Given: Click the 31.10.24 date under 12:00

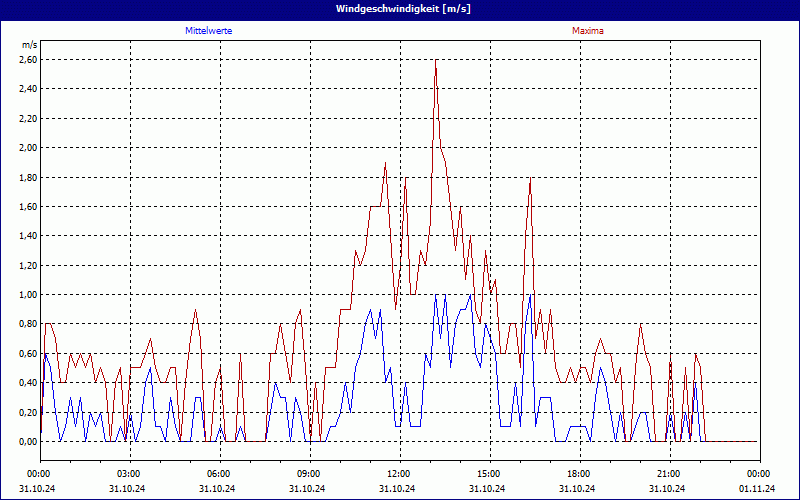Looking at the screenshot, I should [397, 488].
